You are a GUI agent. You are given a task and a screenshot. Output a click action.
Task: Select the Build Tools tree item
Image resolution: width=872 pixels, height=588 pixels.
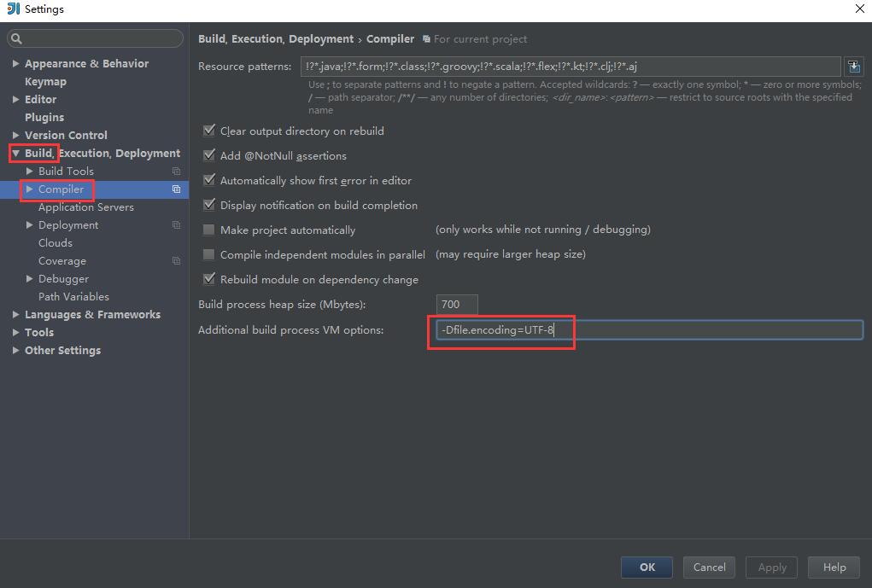66,172
